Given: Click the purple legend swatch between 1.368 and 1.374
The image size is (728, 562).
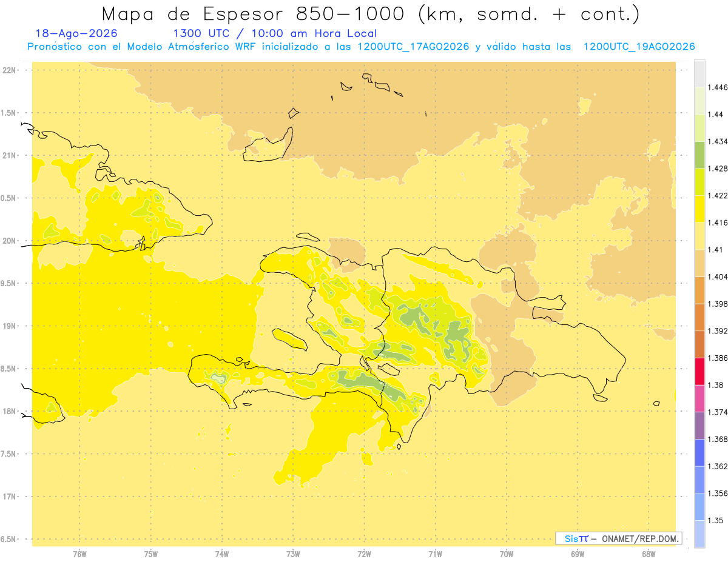Looking at the screenshot, I should click(x=699, y=426).
